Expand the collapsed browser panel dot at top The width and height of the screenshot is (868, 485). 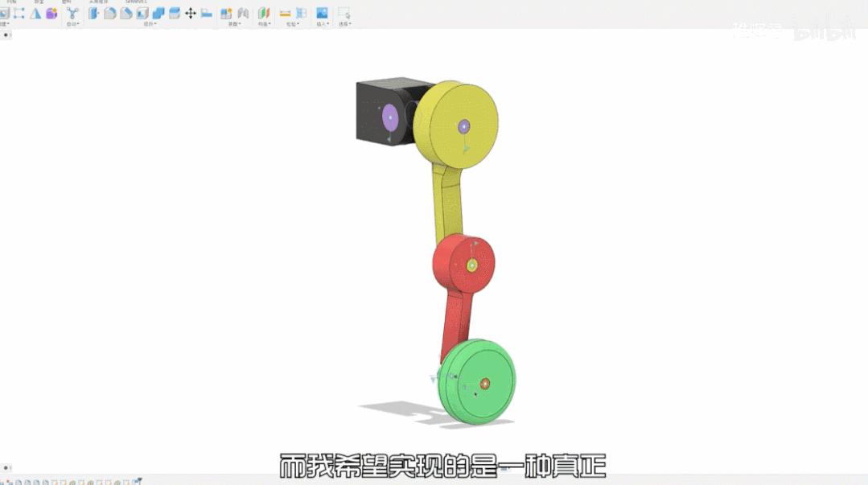(6, 35)
